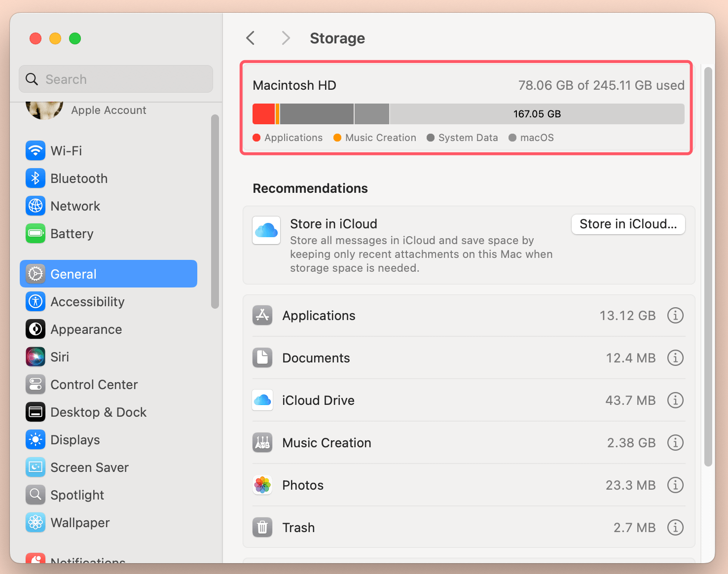The width and height of the screenshot is (728, 574).
Task: Click the Wi-Fi icon in sidebar
Action: coord(36,151)
